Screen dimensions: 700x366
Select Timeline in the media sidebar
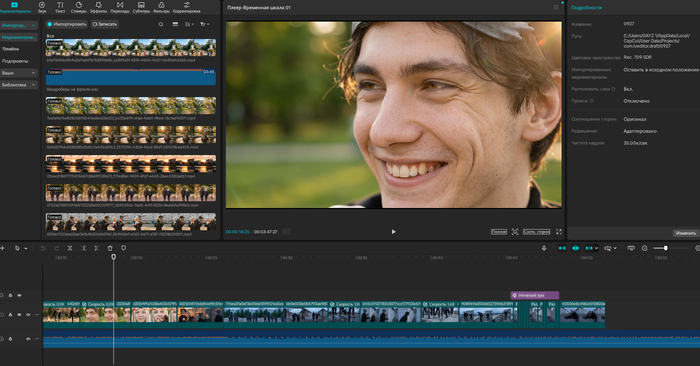pyautogui.click(x=11, y=49)
